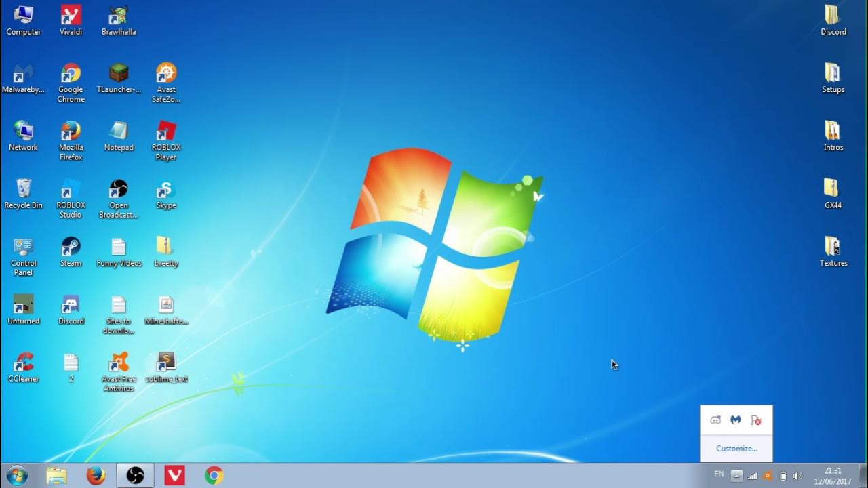Select the Unturned game shortcut
Image resolution: width=868 pixels, height=488 pixels.
(x=23, y=309)
